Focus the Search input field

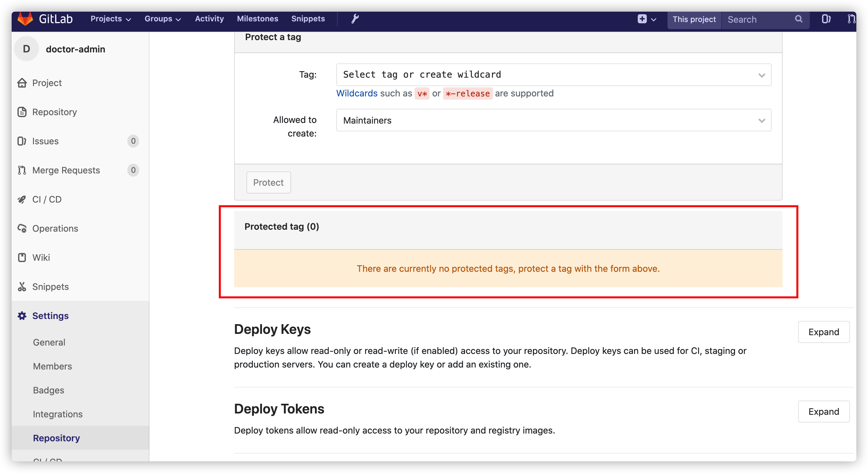(758, 19)
